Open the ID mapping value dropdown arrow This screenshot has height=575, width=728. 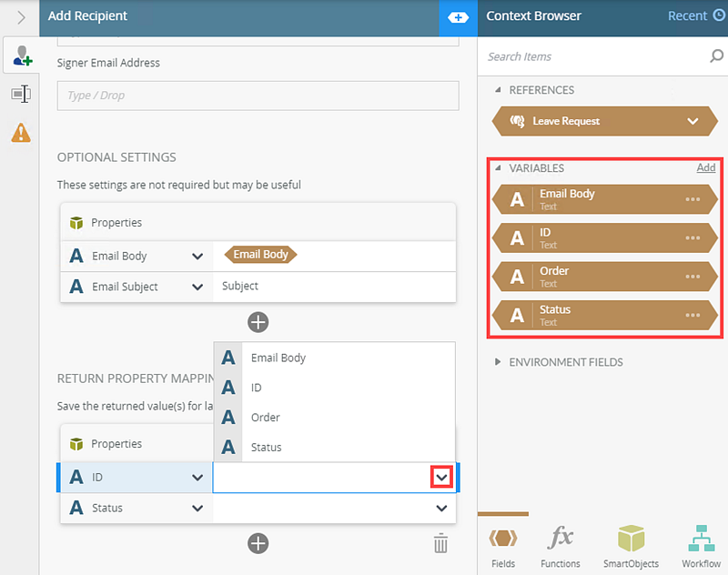pyautogui.click(x=441, y=477)
